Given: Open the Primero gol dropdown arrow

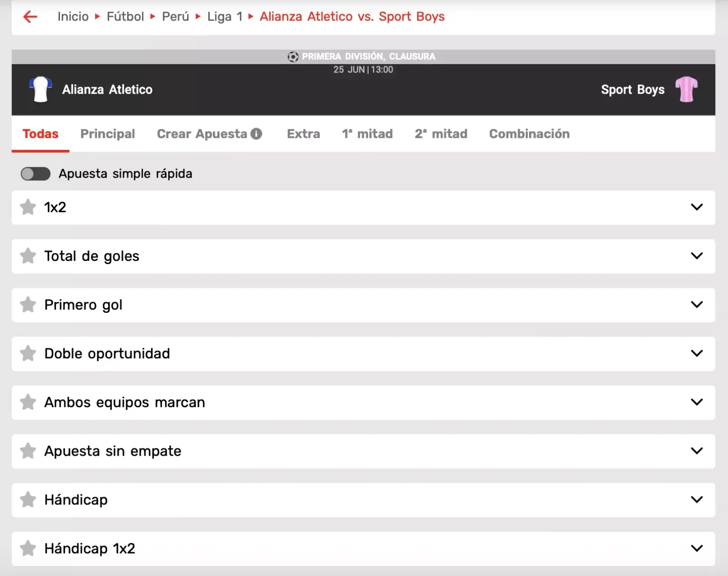Looking at the screenshot, I should pyautogui.click(x=697, y=305).
